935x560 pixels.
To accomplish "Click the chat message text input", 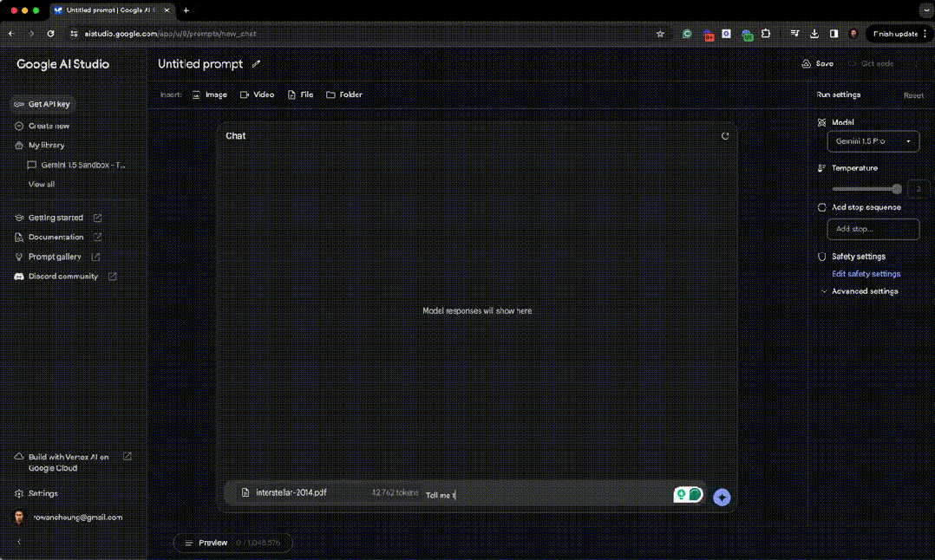I will pyautogui.click(x=546, y=495).
